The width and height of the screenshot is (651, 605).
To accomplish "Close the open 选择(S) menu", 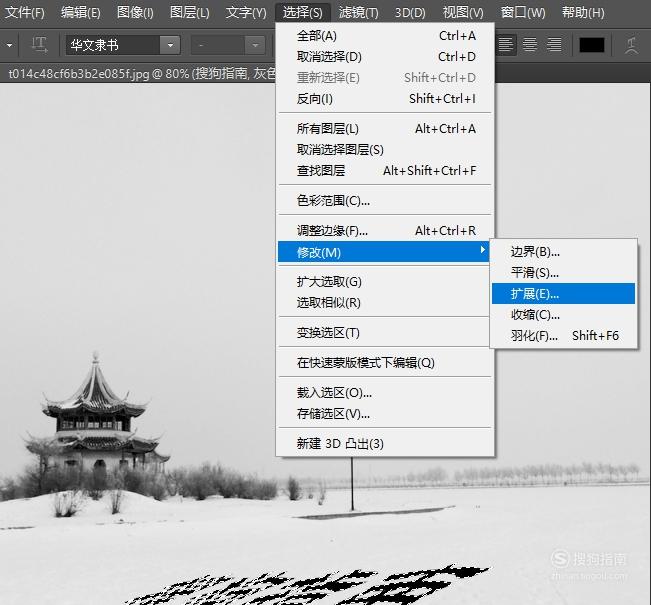I will [x=302, y=12].
